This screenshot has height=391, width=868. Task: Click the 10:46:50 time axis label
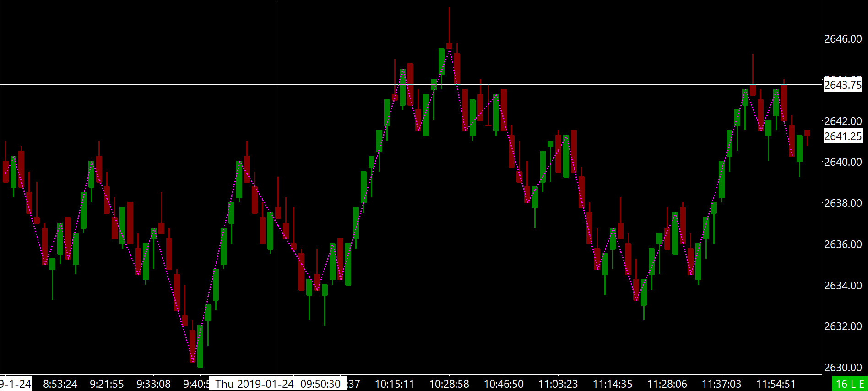click(504, 384)
